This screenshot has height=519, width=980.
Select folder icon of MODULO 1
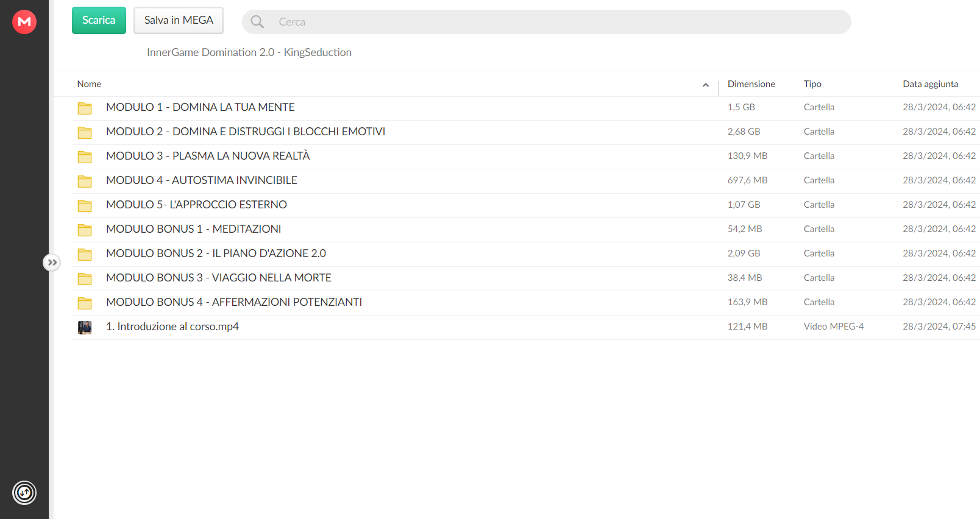85,108
